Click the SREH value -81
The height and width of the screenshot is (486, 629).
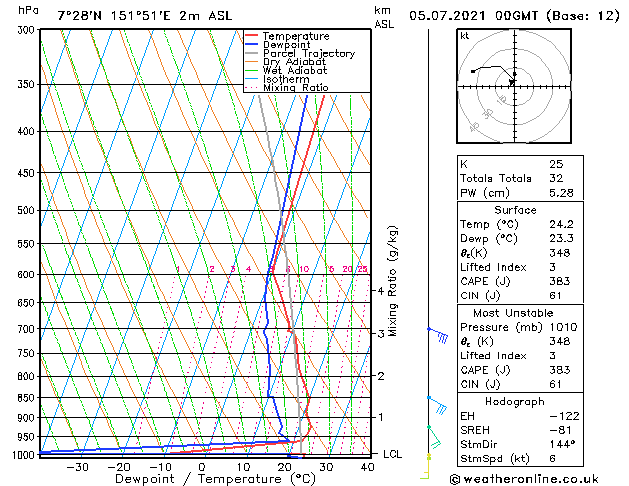(x=560, y=430)
